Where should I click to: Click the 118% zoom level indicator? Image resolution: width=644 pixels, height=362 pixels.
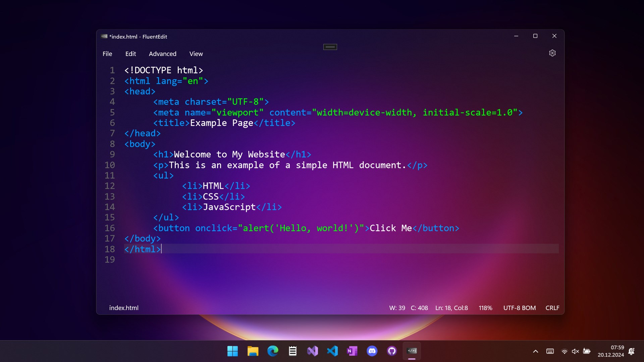[485, 308]
